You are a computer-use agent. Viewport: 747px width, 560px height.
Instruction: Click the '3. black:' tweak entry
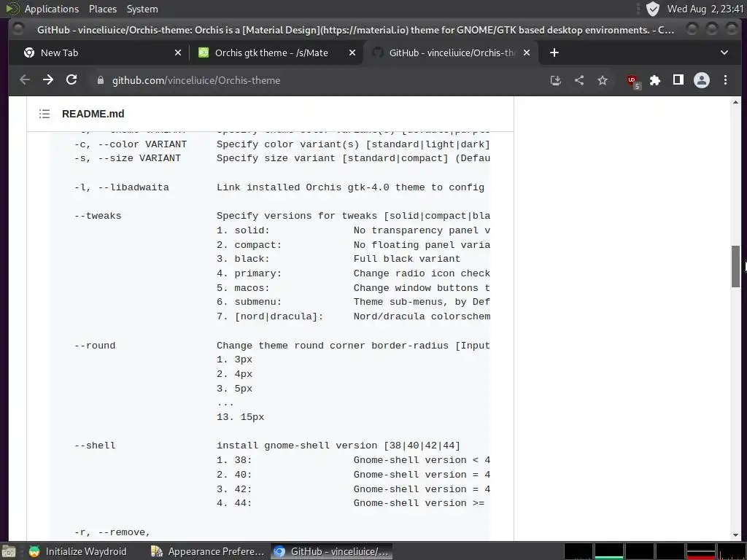coord(243,259)
